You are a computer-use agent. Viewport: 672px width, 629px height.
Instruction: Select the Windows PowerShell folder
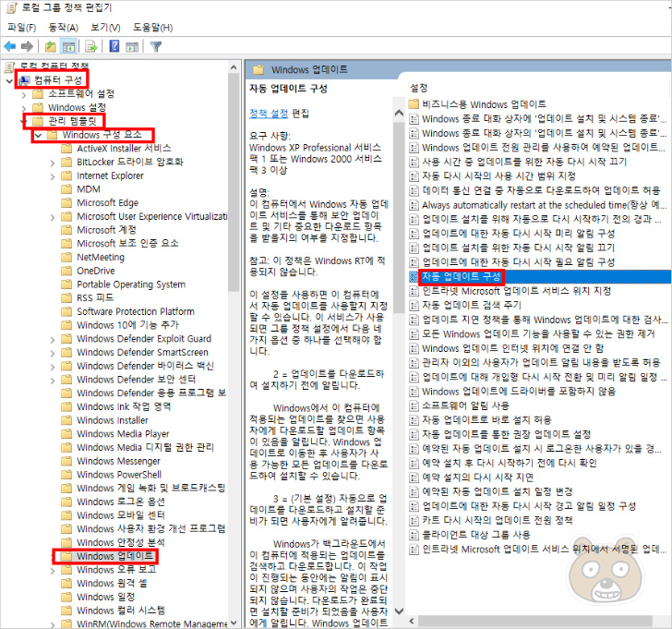pos(119,475)
